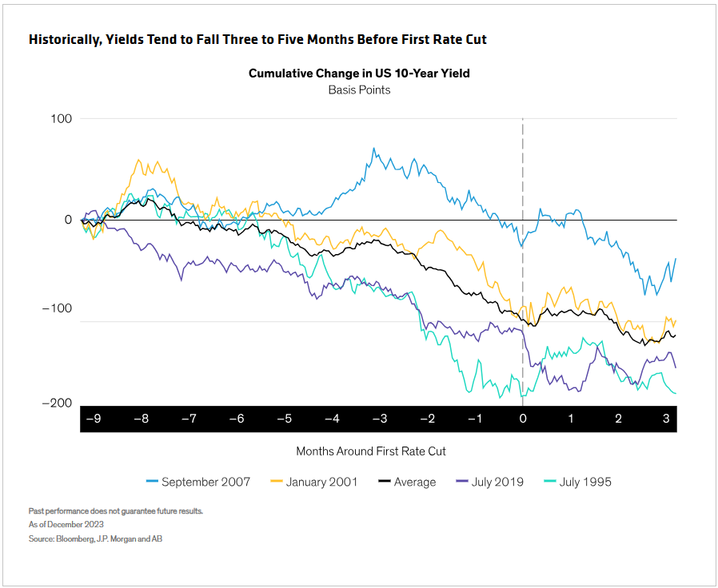Click the chart headline about yields falling
Viewport: 718px width, 588px height.
pos(257,39)
